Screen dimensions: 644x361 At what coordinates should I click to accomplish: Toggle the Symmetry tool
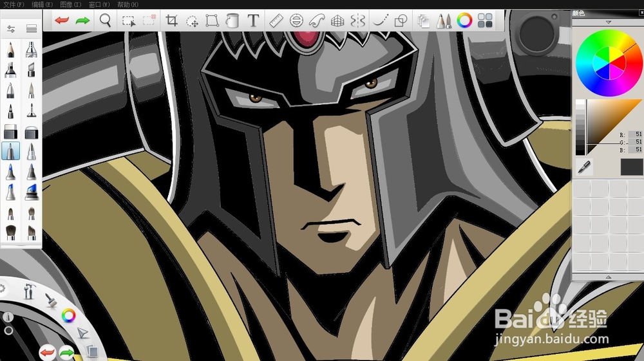tap(357, 20)
